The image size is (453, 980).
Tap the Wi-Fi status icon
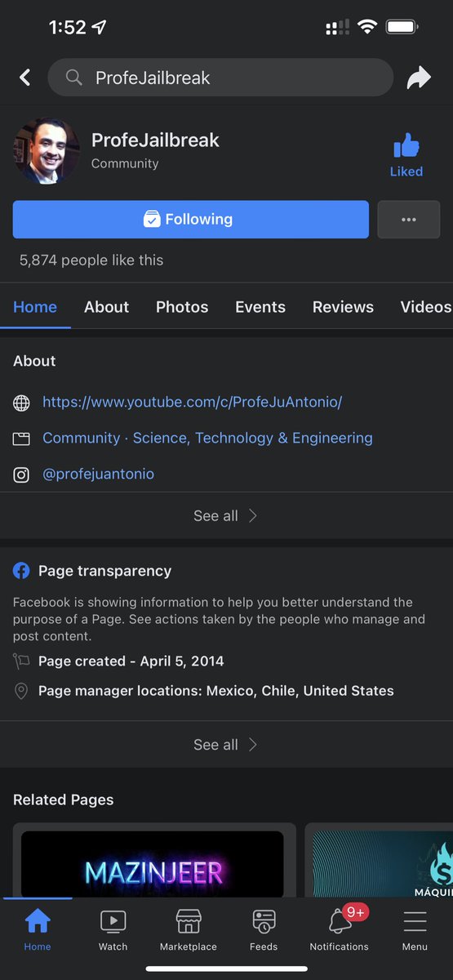366,27
